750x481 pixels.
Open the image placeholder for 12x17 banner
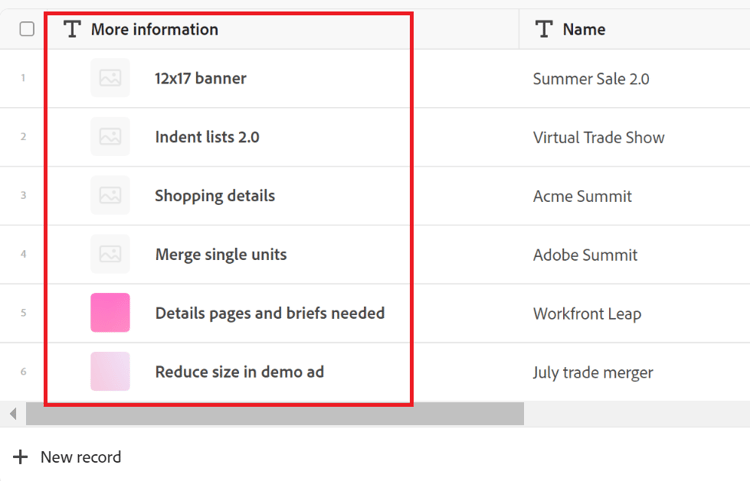pos(110,77)
